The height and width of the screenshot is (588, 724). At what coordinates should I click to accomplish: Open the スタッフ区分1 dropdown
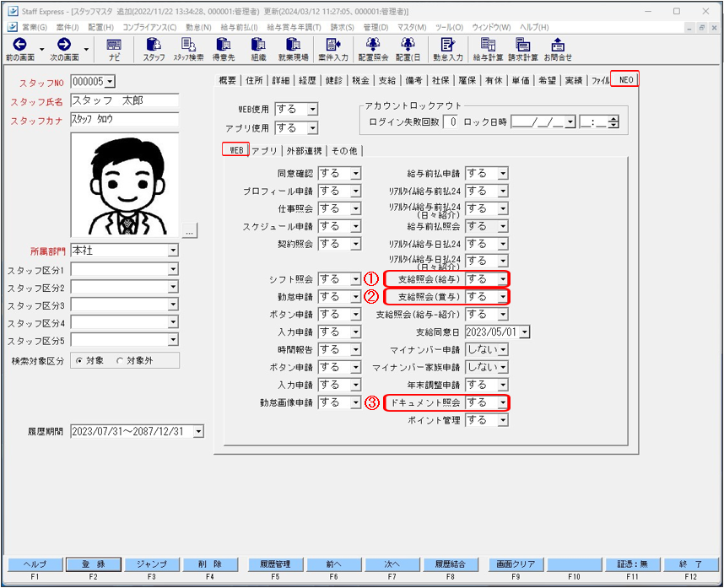[x=173, y=269]
